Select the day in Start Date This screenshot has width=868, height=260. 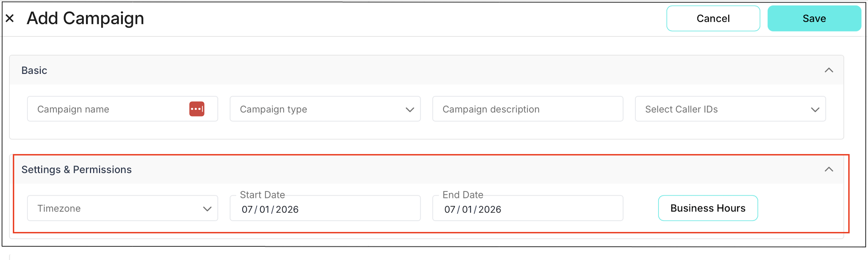pos(264,209)
